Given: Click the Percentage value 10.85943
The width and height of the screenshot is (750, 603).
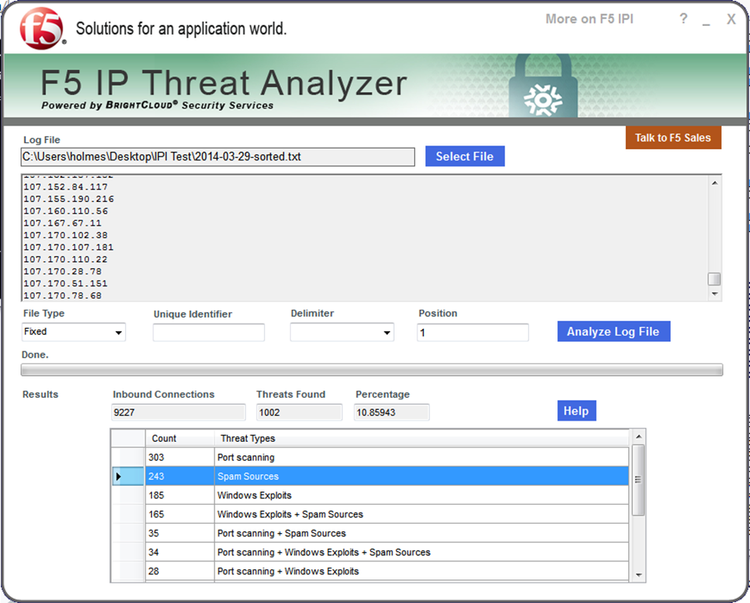Looking at the screenshot, I should pos(392,412).
